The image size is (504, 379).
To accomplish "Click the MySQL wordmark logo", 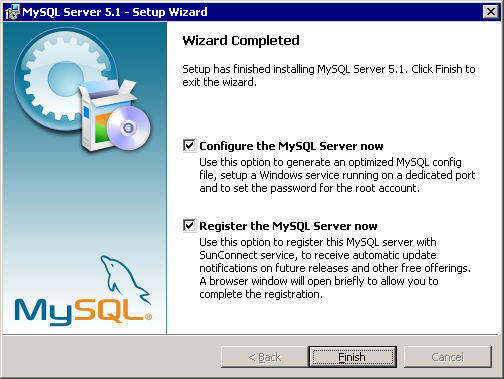I will pyautogui.click(x=83, y=311).
